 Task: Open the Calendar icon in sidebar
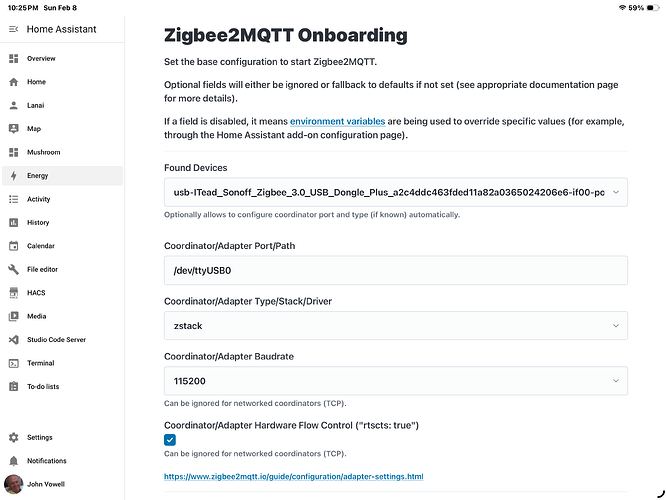13,245
